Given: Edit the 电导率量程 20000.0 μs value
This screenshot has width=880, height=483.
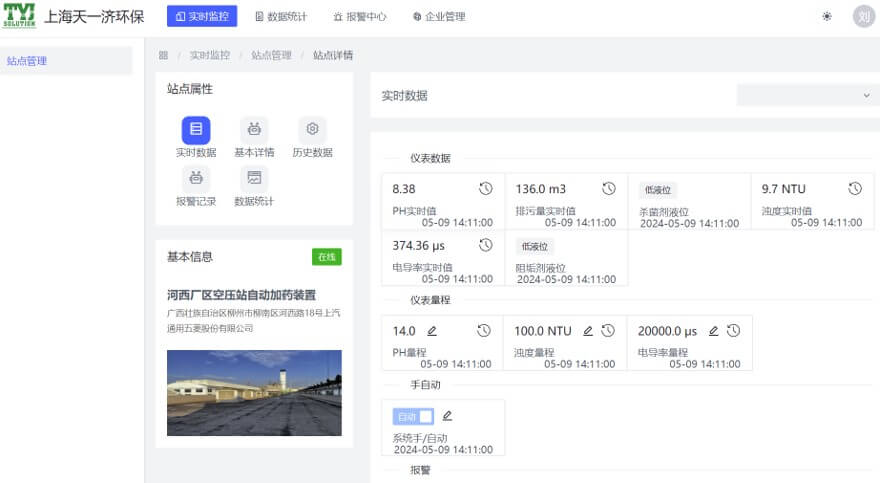Looking at the screenshot, I should pos(714,331).
